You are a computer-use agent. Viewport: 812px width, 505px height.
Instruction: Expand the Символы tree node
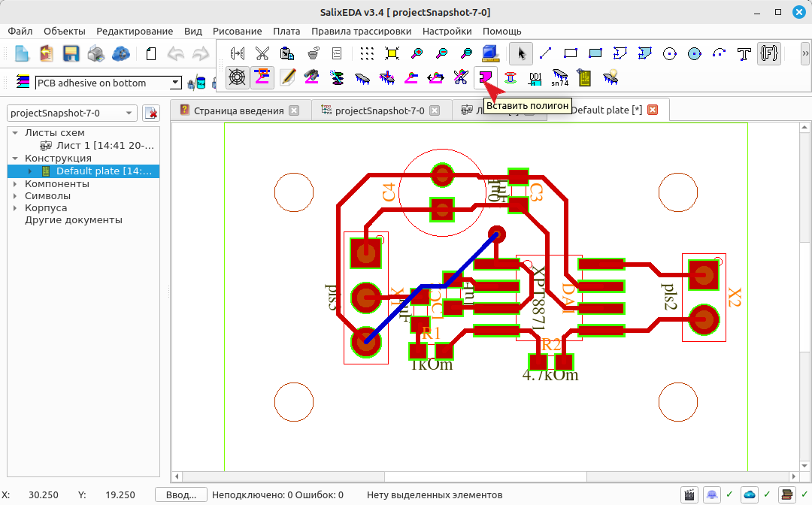pos(15,196)
